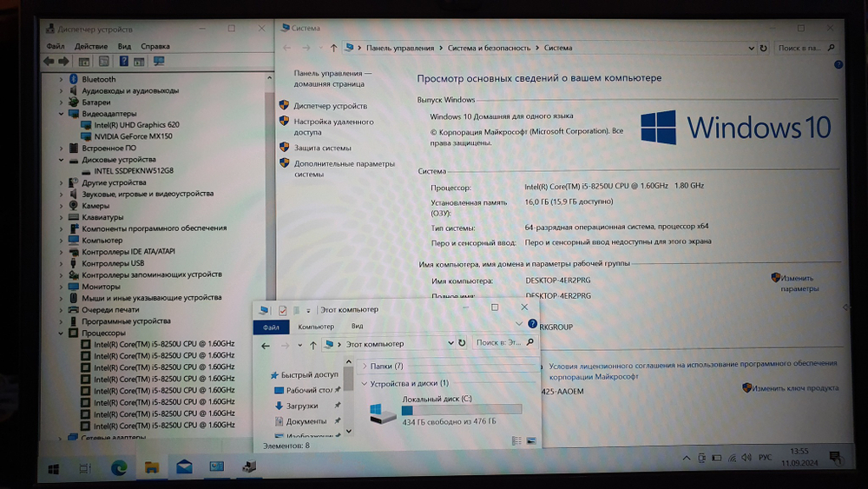Viewport: 868px width, 489px height.
Task: Open the Справка menu in Device Manager
Action: [155, 46]
